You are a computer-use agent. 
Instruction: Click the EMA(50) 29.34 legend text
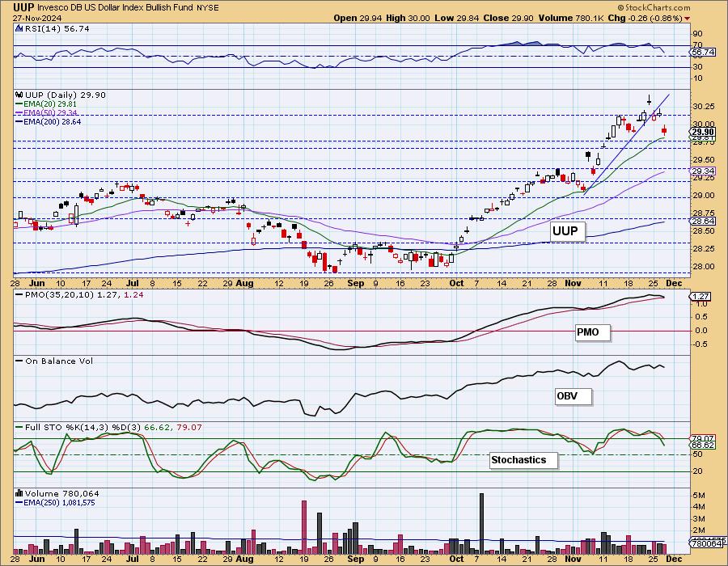tap(50, 112)
